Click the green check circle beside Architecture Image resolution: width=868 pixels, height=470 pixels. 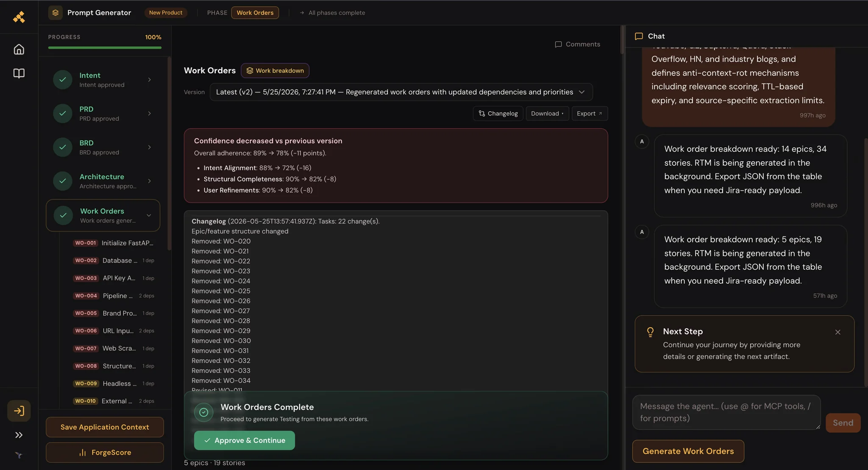click(x=63, y=181)
